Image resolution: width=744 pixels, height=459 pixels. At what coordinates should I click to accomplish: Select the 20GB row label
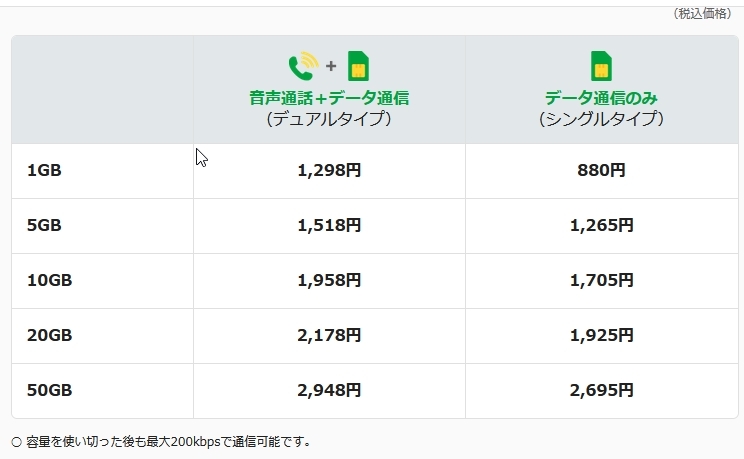[x=49, y=336]
